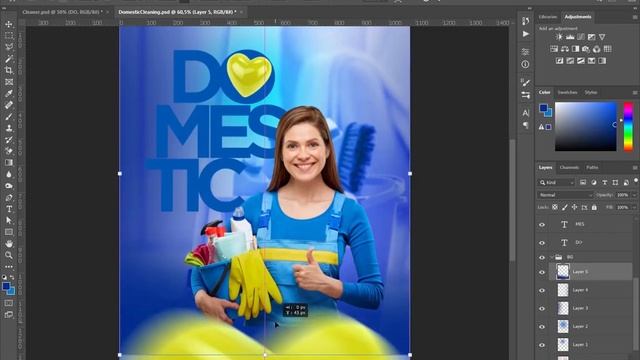Hide Layer 5

coord(542,272)
